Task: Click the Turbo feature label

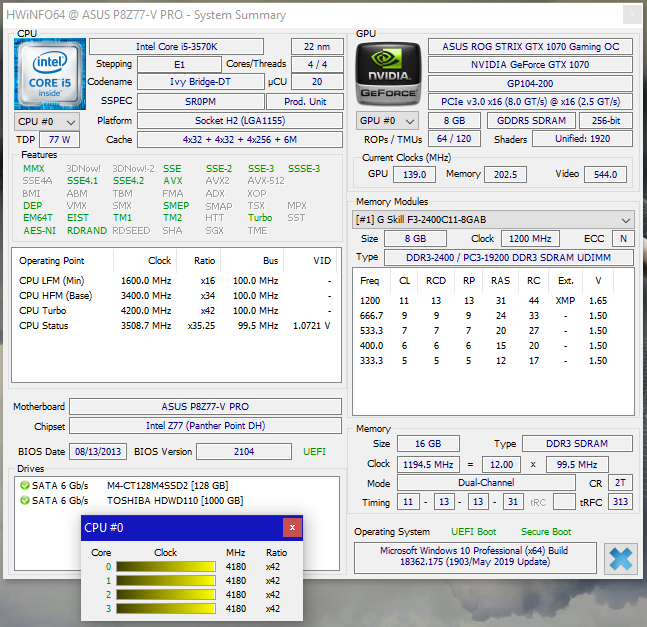Action: (x=260, y=218)
